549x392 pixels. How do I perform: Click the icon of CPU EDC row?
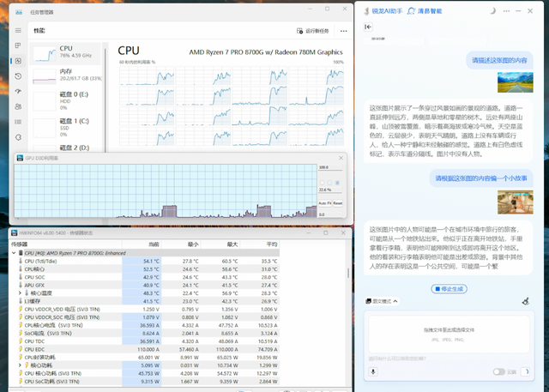click(21, 349)
